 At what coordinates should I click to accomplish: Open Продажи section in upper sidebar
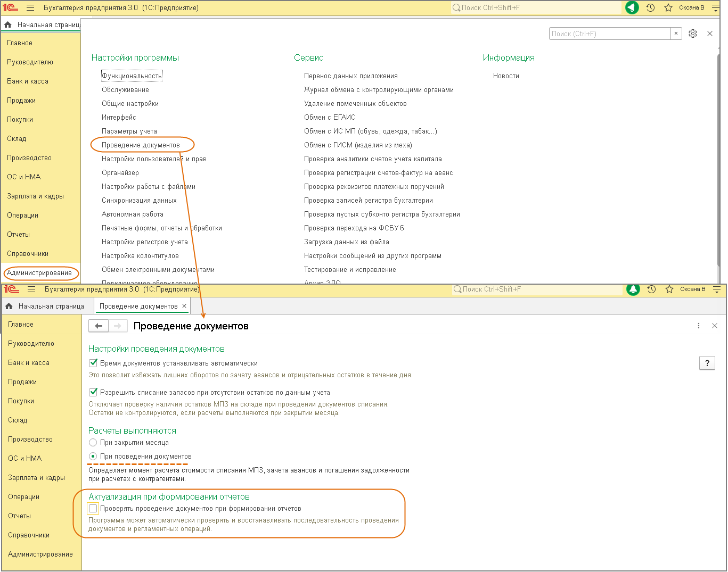pos(21,101)
